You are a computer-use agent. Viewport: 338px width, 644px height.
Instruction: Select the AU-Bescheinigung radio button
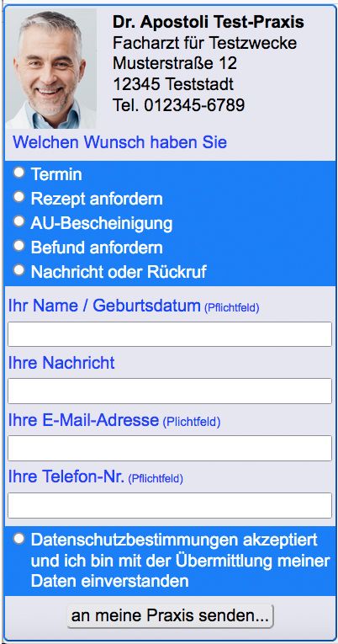pyautogui.click(x=18, y=221)
